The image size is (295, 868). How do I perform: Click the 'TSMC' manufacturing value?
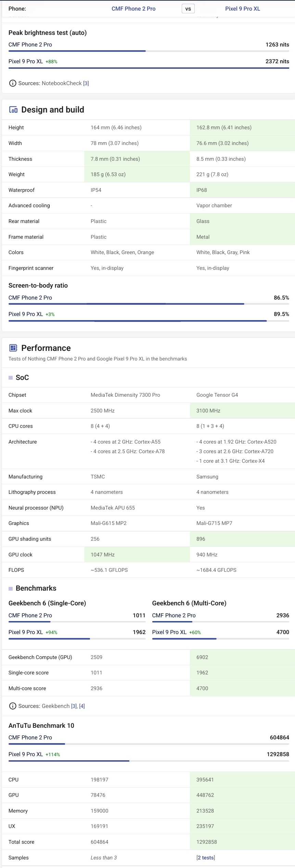tap(98, 477)
